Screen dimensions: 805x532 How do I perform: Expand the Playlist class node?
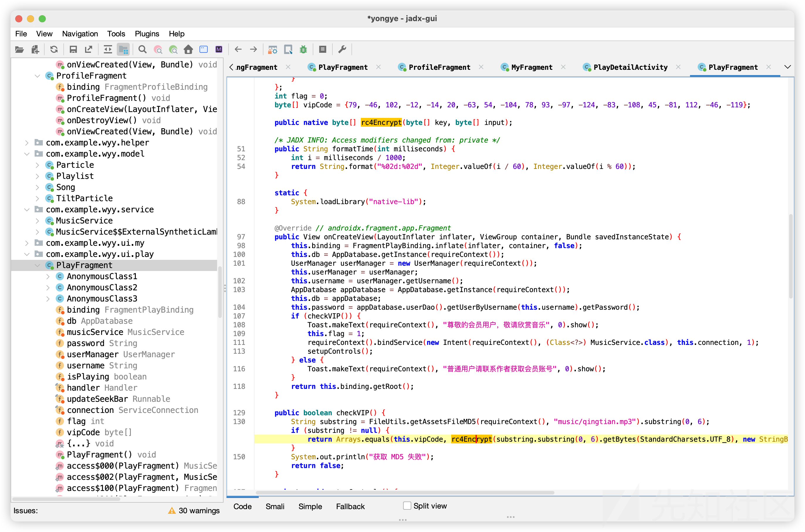(x=37, y=177)
